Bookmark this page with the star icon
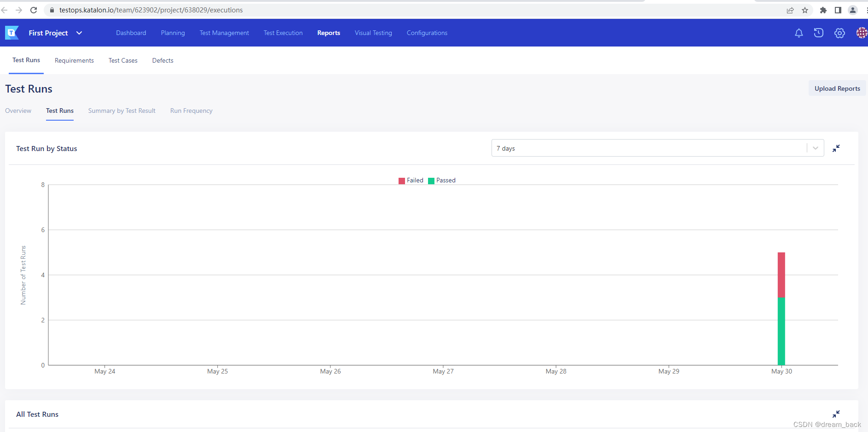Image resolution: width=868 pixels, height=432 pixels. point(805,10)
